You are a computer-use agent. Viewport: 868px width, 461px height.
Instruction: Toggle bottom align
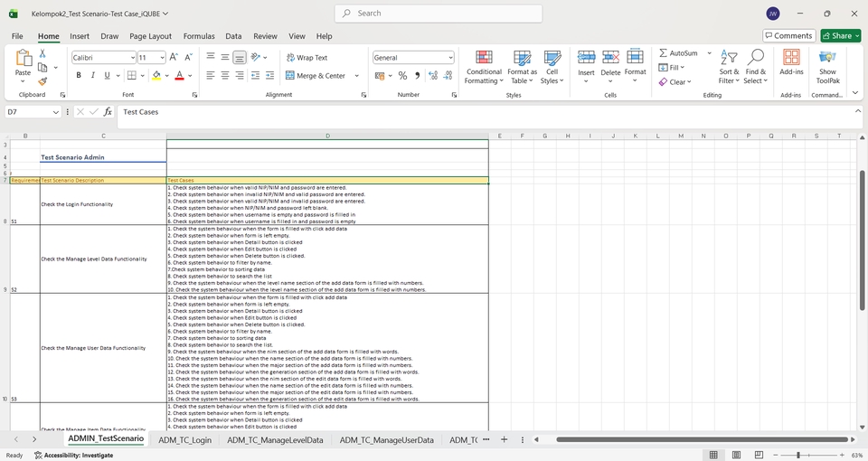(239, 57)
